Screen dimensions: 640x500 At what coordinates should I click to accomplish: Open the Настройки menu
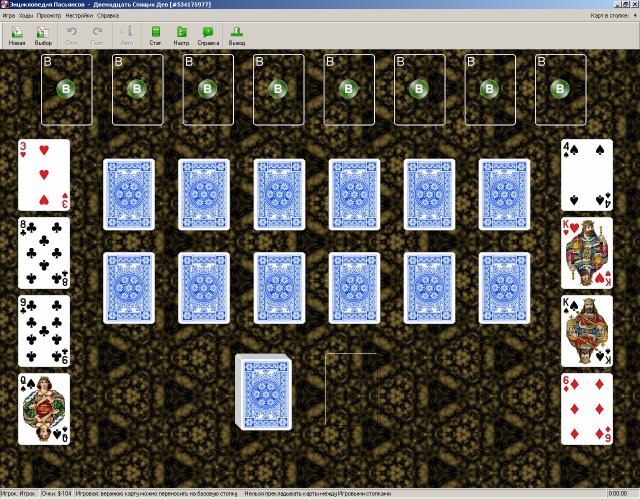79,16
